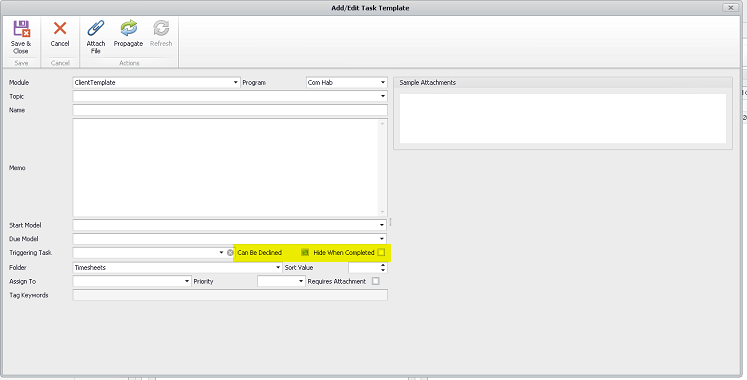Toggle the Can Be Declined checkbox
Screen dimensions: 747x380
[x=305, y=252]
